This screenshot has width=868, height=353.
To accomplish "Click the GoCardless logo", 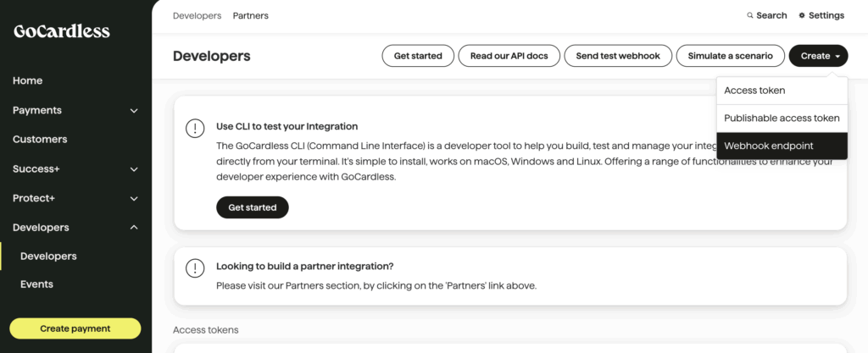I will [62, 32].
